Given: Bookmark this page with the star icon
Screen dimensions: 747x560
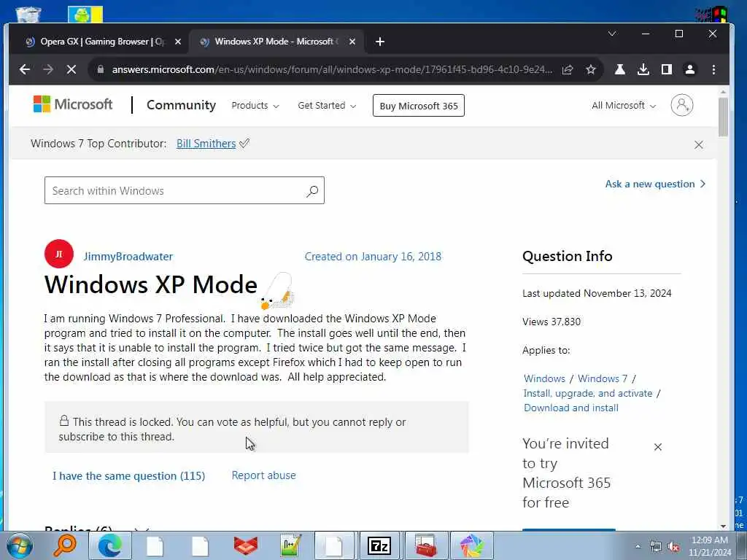Looking at the screenshot, I should pos(591,69).
